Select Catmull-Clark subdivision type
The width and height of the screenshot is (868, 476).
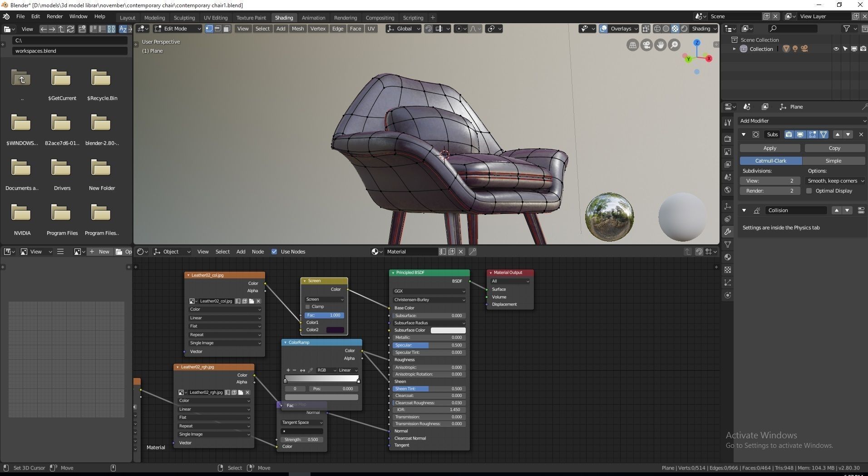[771, 161]
